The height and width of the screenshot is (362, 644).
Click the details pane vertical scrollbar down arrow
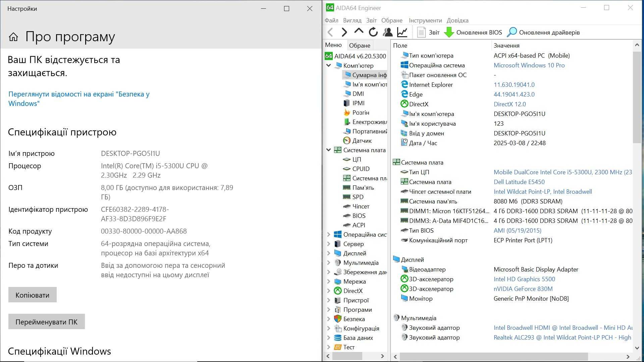[637, 348]
